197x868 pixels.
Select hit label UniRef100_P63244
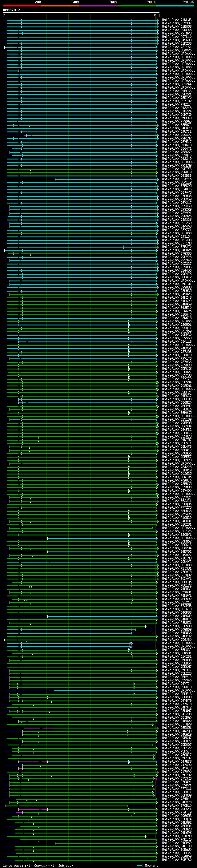click(x=177, y=84)
